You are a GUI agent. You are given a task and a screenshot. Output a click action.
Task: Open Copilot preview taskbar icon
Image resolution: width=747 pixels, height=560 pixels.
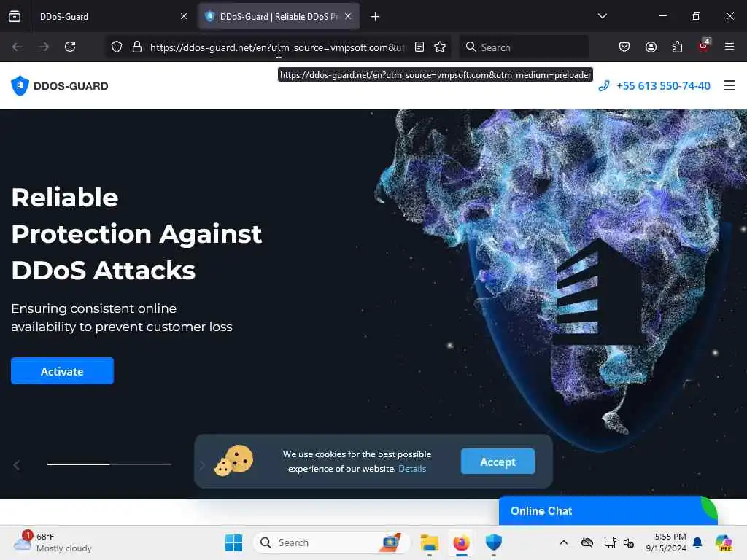[724, 542]
